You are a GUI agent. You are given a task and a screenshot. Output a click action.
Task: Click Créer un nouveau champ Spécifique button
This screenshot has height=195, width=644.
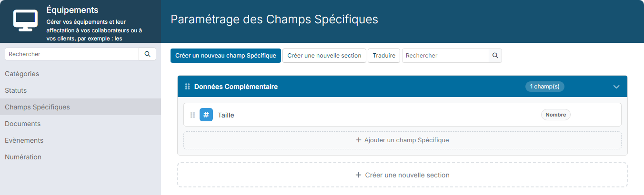coord(226,56)
